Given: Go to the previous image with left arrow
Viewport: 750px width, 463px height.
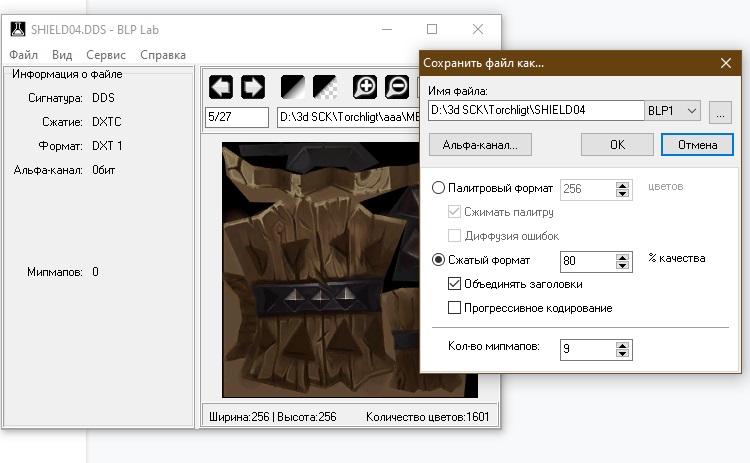Looking at the screenshot, I should [x=220, y=87].
